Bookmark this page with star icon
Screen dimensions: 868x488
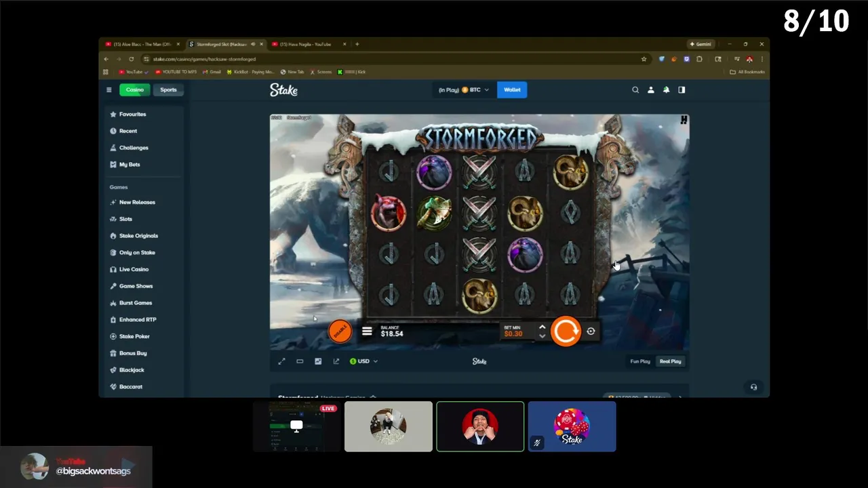pyautogui.click(x=644, y=59)
